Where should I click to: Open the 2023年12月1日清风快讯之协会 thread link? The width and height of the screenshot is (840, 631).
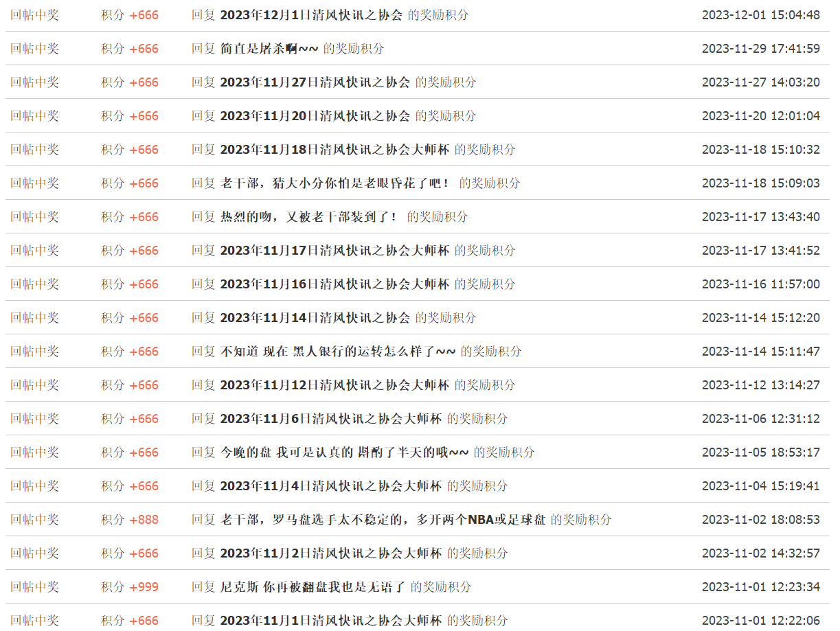310,15
